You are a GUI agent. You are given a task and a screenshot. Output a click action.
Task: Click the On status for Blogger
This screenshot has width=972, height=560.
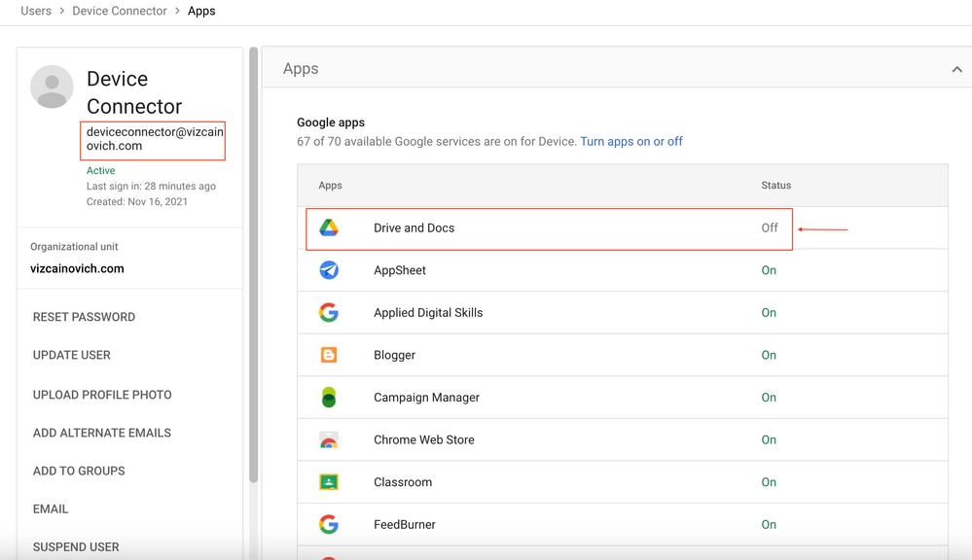pyautogui.click(x=769, y=355)
